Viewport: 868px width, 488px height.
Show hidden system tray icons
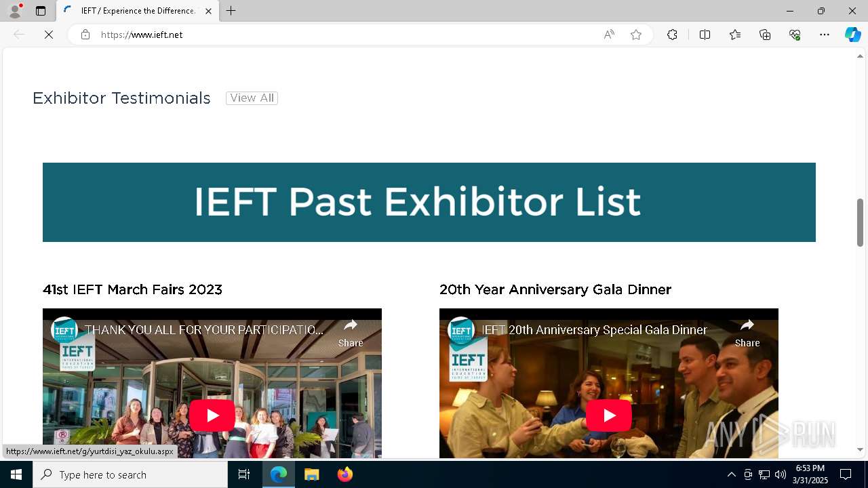pos(731,474)
